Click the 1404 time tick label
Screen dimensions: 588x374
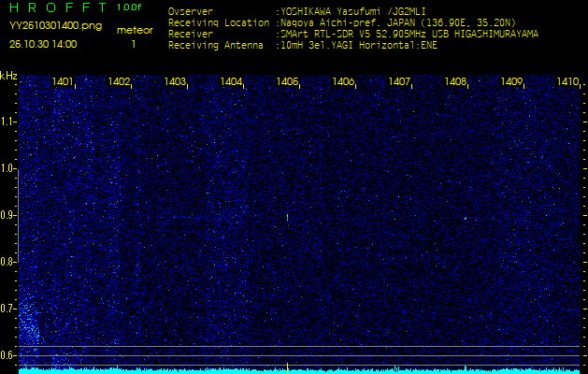[231, 81]
